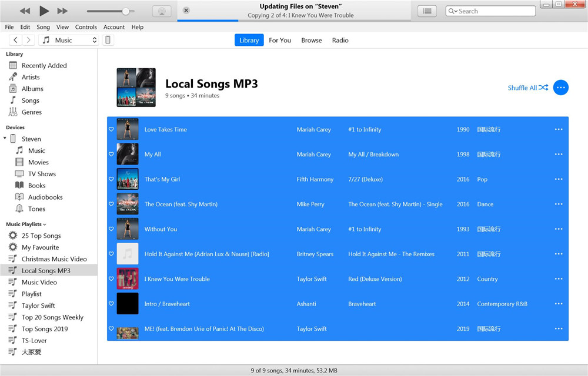Click the device phone icon in toolbar

108,40
